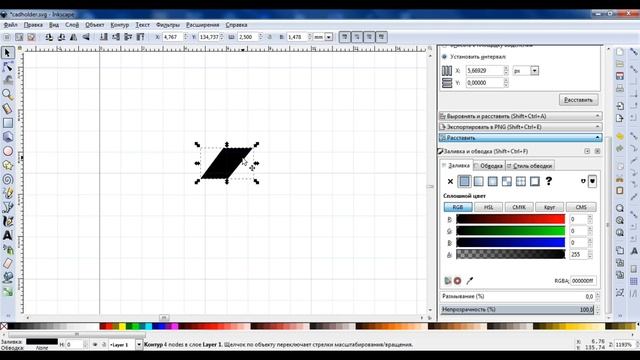This screenshot has height=360, width=640.
Task: Select the Pencil freehand tool
Action: pos(7,193)
